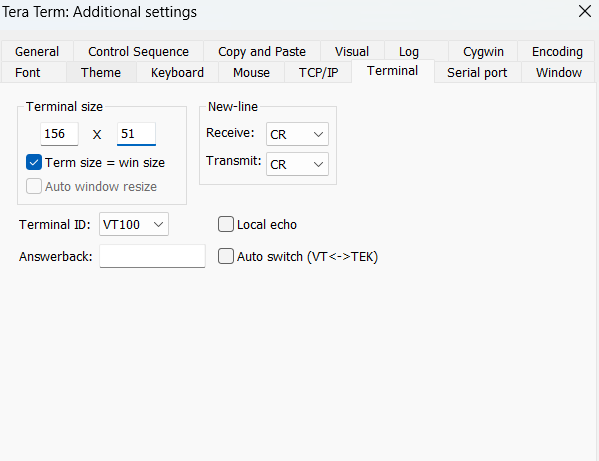The width and height of the screenshot is (599, 461).
Task: Select the Font tab
Action: click(x=28, y=72)
